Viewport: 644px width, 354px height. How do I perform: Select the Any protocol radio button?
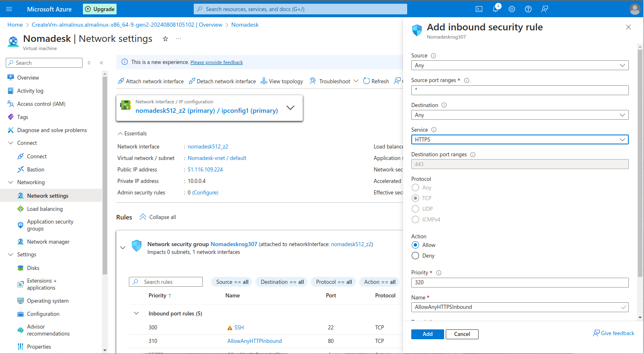coord(415,187)
